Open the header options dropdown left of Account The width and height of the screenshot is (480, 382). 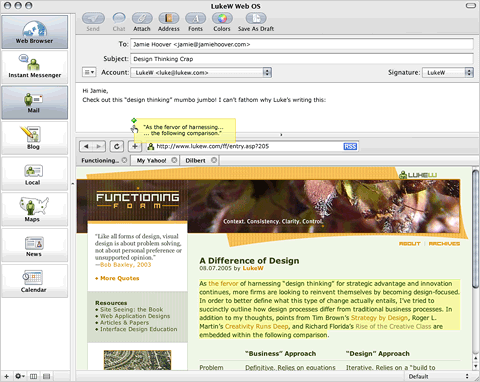[89, 72]
